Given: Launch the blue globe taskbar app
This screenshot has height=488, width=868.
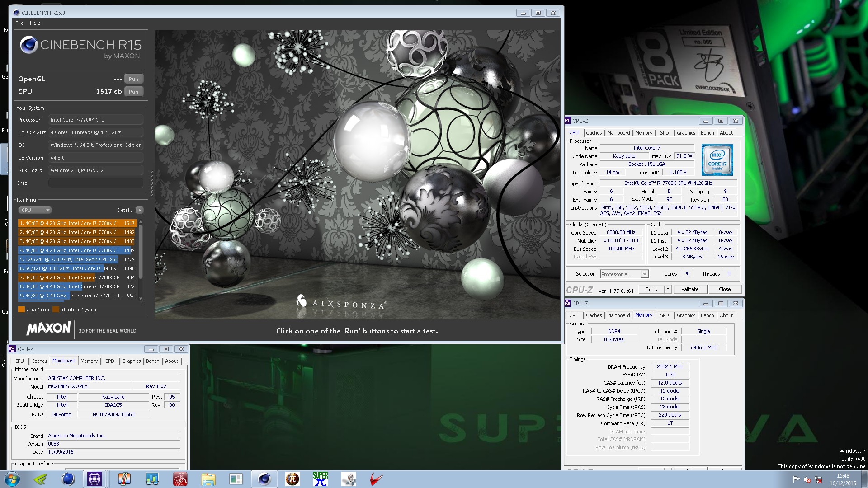Looking at the screenshot, I should pyautogui.click(x=68, y=479).
